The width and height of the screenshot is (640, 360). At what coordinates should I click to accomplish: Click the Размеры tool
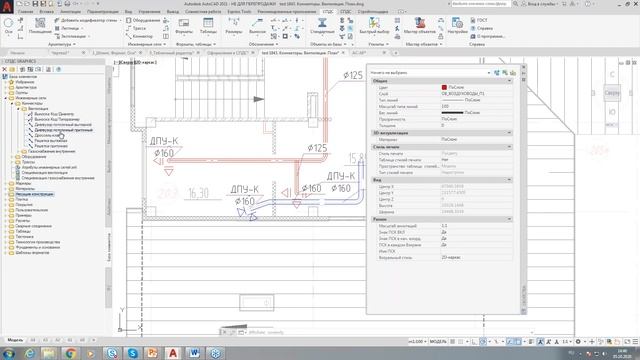click(x=234, y=26)
